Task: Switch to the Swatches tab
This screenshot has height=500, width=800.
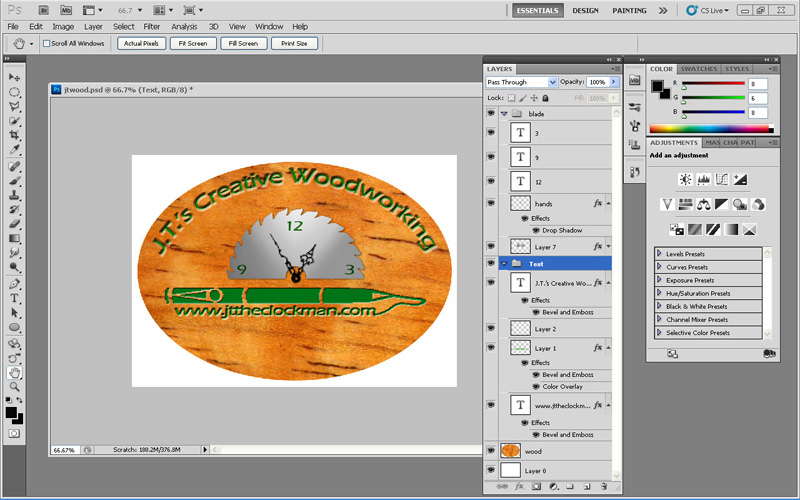Action: point(698,69)
